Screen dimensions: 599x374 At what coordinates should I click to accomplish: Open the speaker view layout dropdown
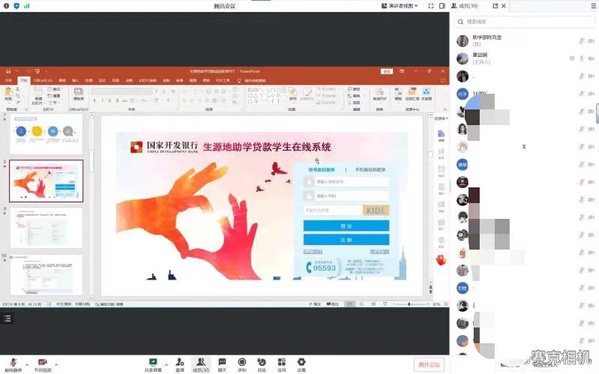[400, 6]
